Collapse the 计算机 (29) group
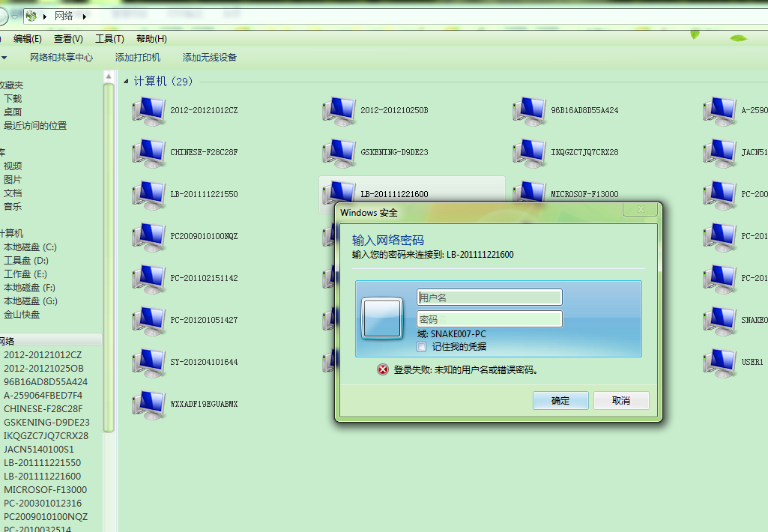 (x=126, y=82)
